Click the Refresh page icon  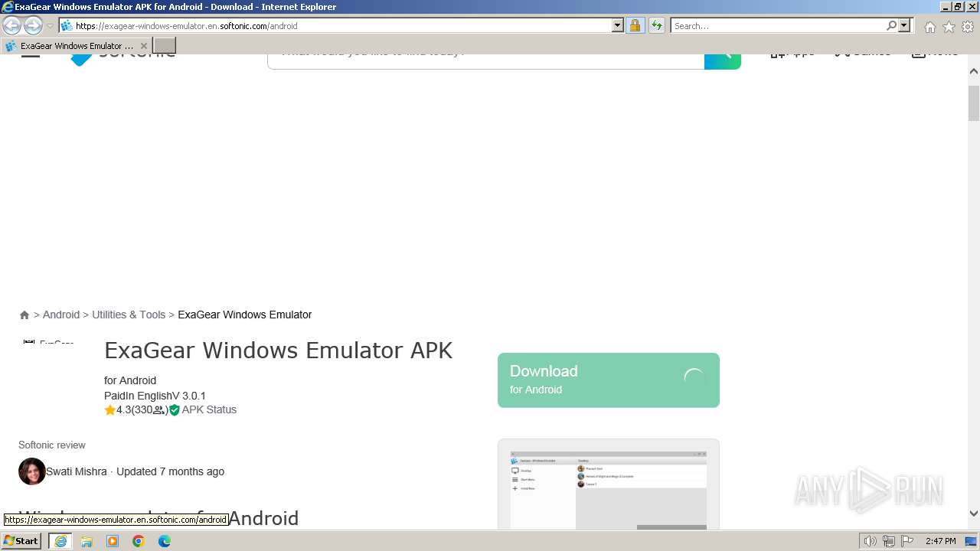[x=656, y=25]
